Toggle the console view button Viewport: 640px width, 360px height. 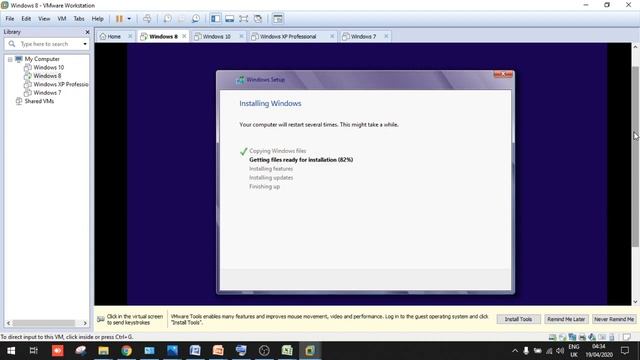tap(278, 19)
